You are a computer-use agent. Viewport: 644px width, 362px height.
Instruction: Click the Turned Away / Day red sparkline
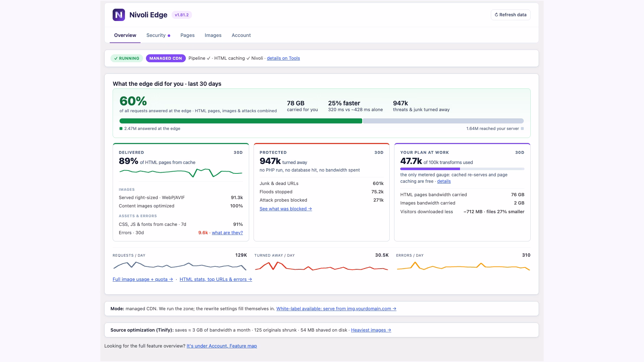click(321, 266)
